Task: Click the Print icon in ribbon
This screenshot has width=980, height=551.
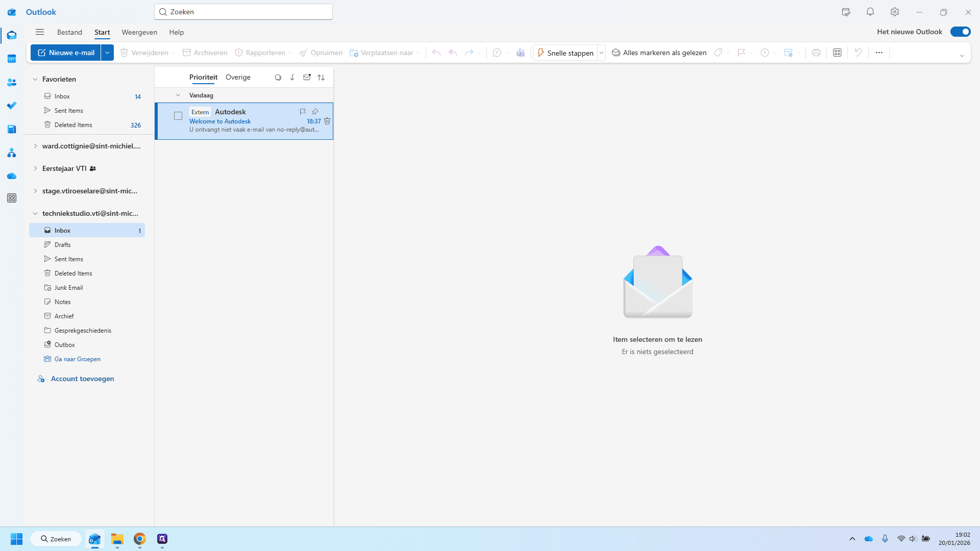Action: pyautogui.click(x=816, y=53)
